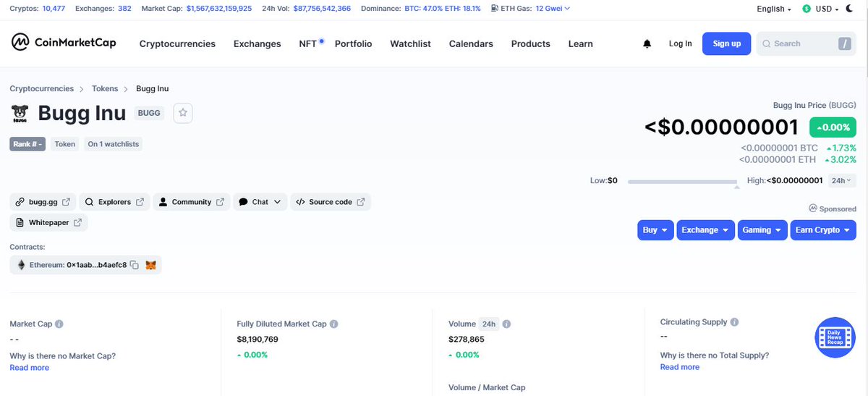Focus the Search input field
The height and width of the screenshot is (396, 868).
click(x=806, y=44)
